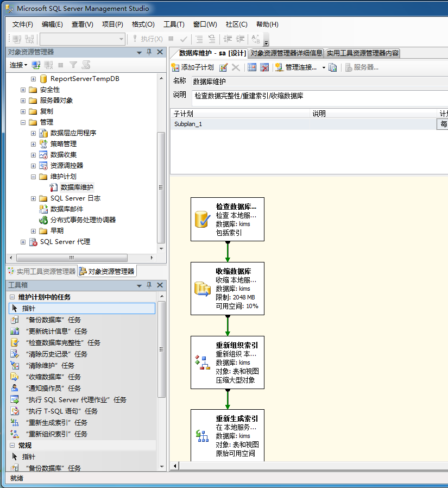Screen dimensions: 448x488
Task: Collapse the 维护计划 folder
Action: (33, 177)
